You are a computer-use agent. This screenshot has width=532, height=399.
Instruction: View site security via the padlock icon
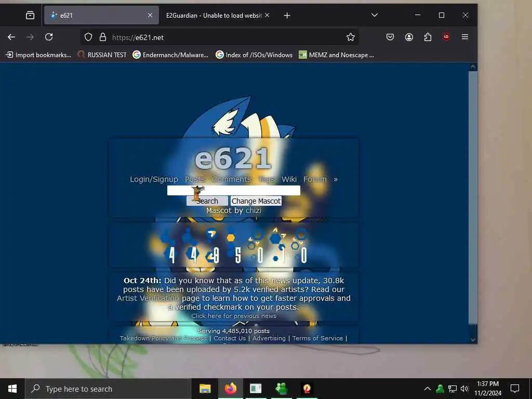click(x=103, y=37)
